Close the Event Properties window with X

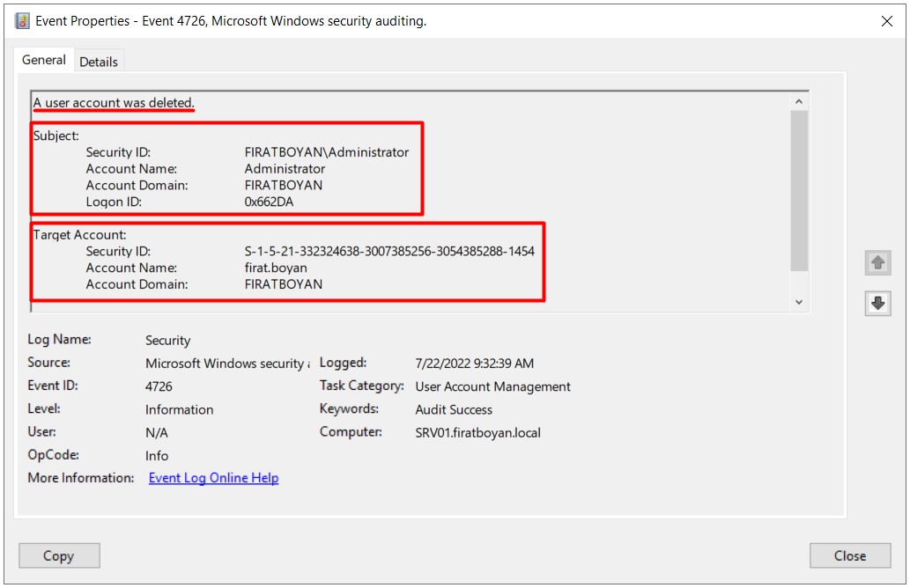tap(886, 21)
